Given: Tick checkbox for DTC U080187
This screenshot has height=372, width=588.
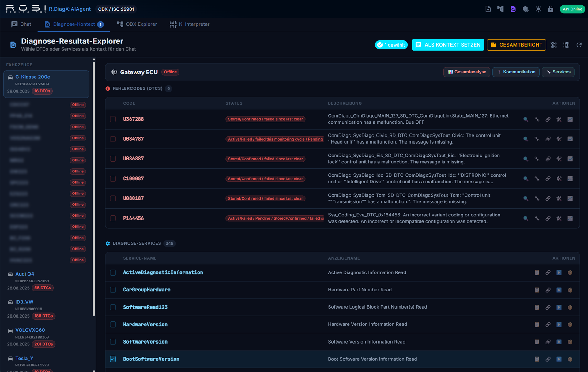Looking at the screenshot, I should tap(113, 198).
